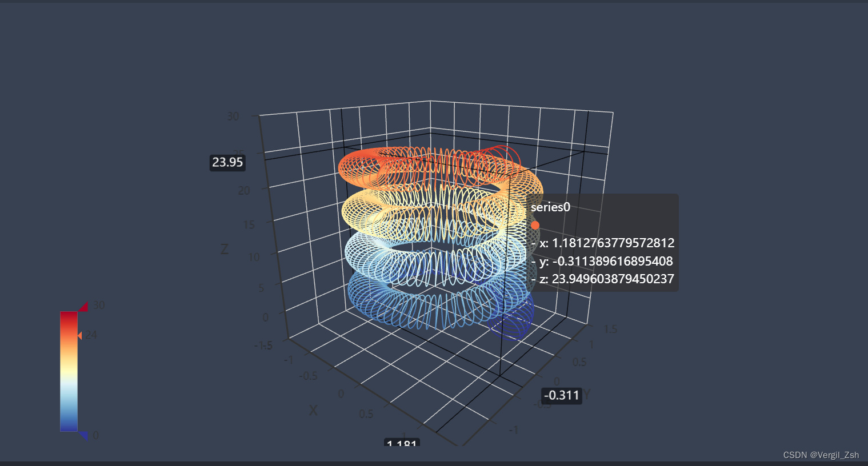Click the Y-axis tick label 1.5
Image resolution: width=868 pixels, height=466 pixels.
click(610, 329)
